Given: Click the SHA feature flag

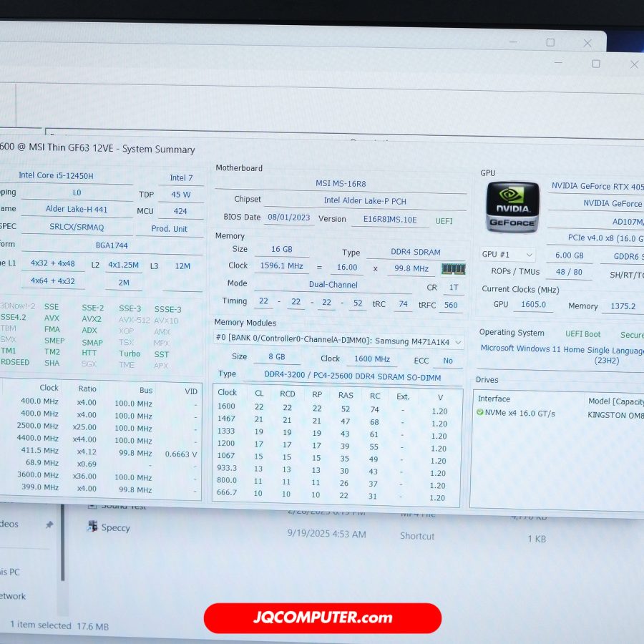Looking at the screenshot, I should (52, 363).
